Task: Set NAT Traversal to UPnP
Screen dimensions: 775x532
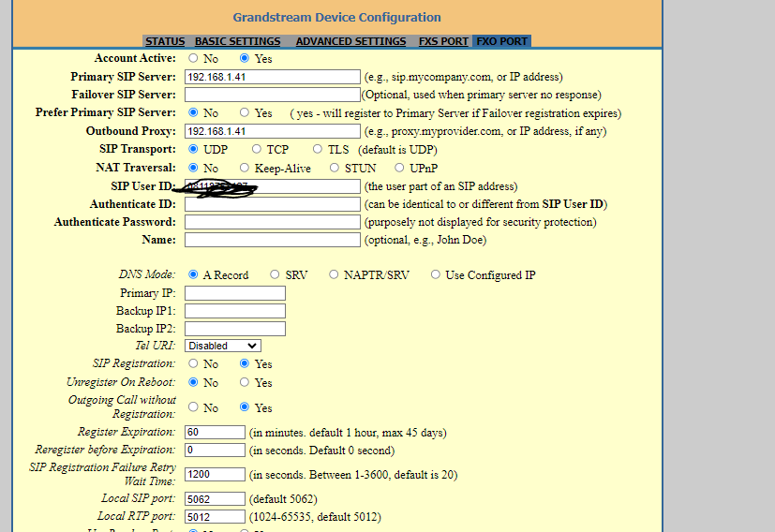Action: (x=399, y=168)
